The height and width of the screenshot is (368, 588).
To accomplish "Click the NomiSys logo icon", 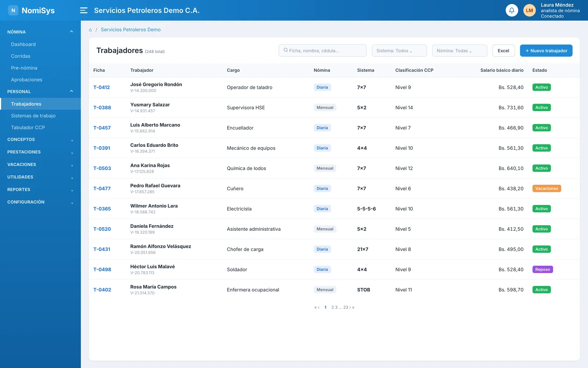I will click(13, 10).
